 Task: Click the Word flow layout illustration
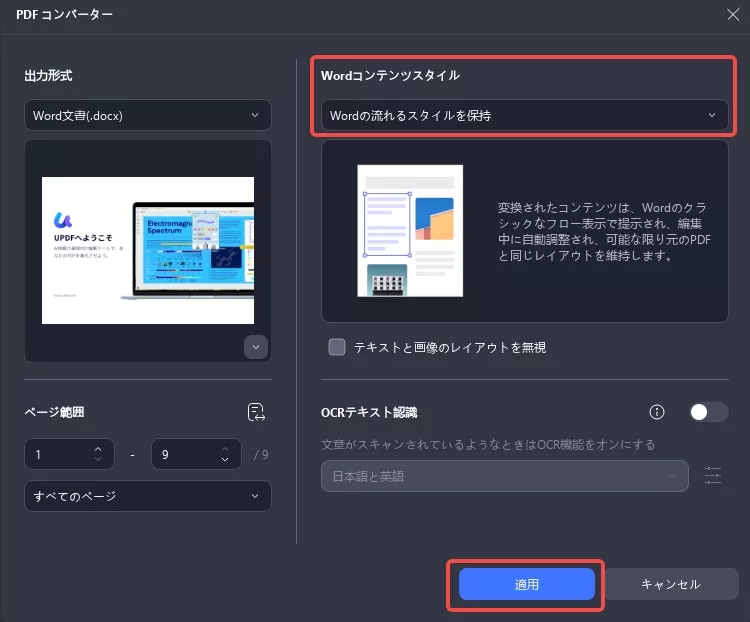click(x=410, y=231)
